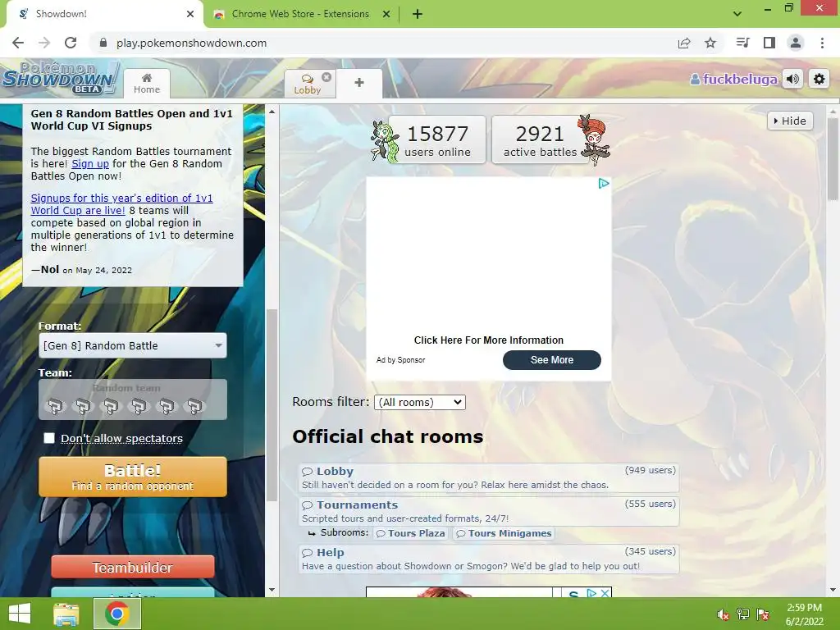The image size is (840, 630).
Task: Open the settings gear options
Action: [819, 80]
